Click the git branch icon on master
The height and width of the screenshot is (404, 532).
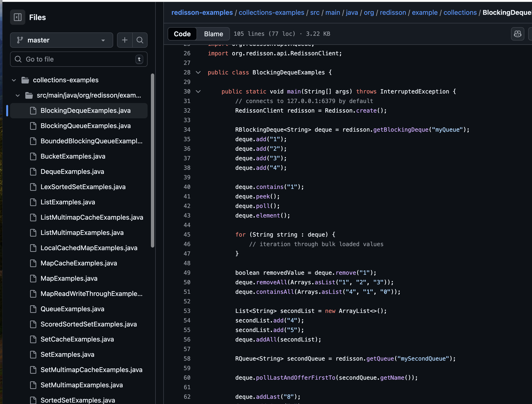tap(20, 40)
